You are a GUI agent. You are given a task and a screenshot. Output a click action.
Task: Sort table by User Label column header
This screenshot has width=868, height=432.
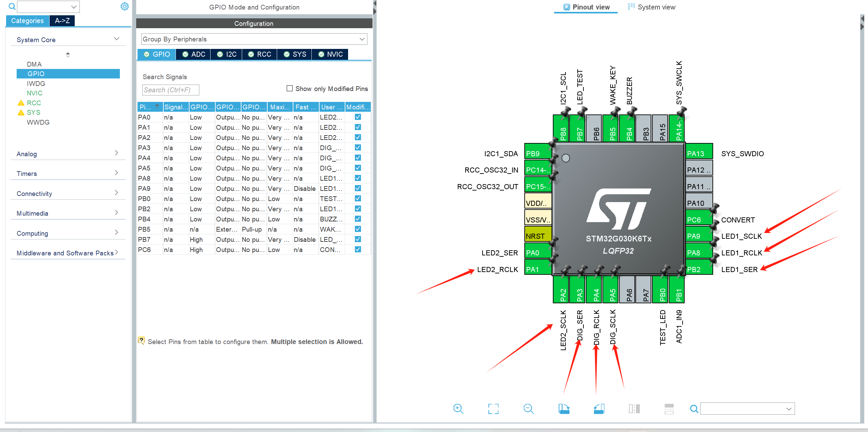(x=332, y=107)
